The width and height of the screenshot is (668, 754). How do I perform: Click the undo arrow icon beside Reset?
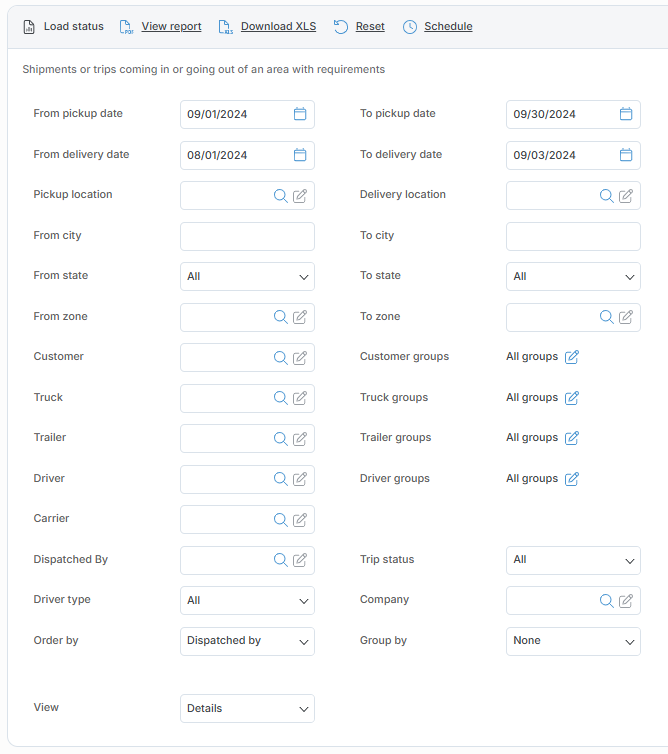(x=341, y=27)
